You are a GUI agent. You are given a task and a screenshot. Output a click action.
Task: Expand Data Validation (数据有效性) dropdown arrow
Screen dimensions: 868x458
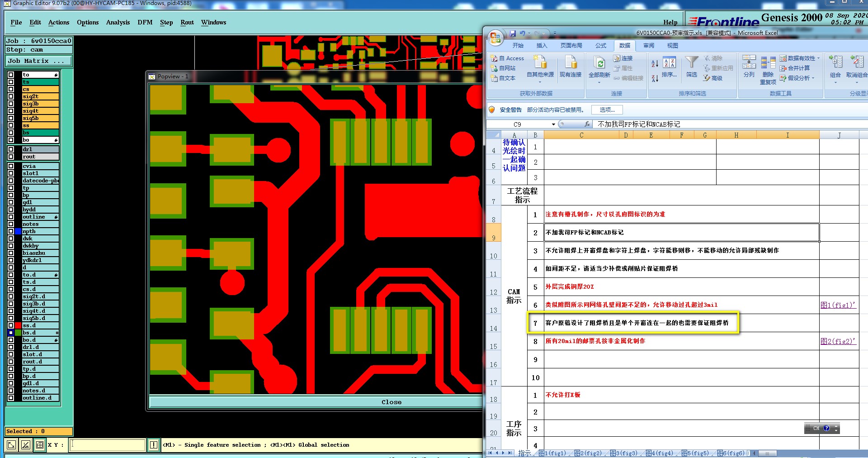(x=818, y=58)
